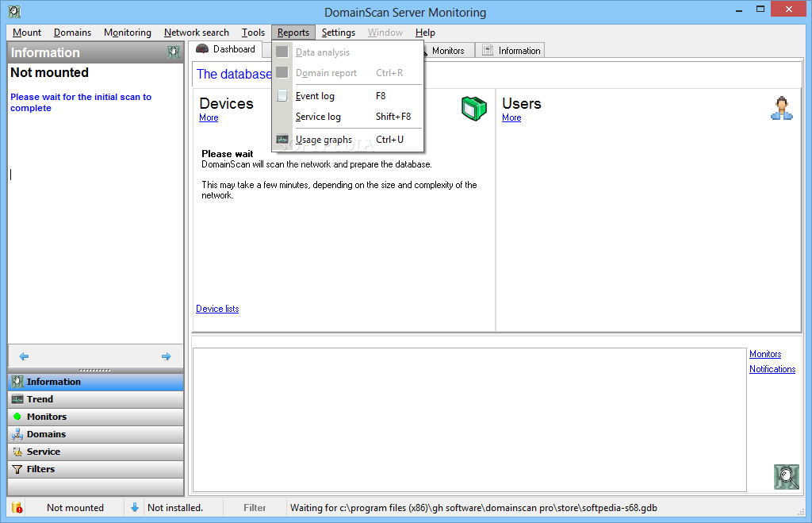
Task: Click the 'Waiting for c:\program files' status text
Action: coord(473,508)
